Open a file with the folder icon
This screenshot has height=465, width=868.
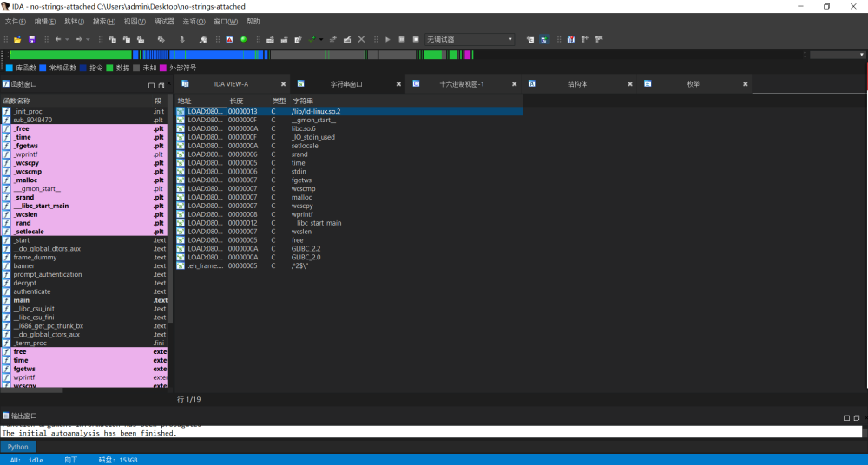[17, 39]
